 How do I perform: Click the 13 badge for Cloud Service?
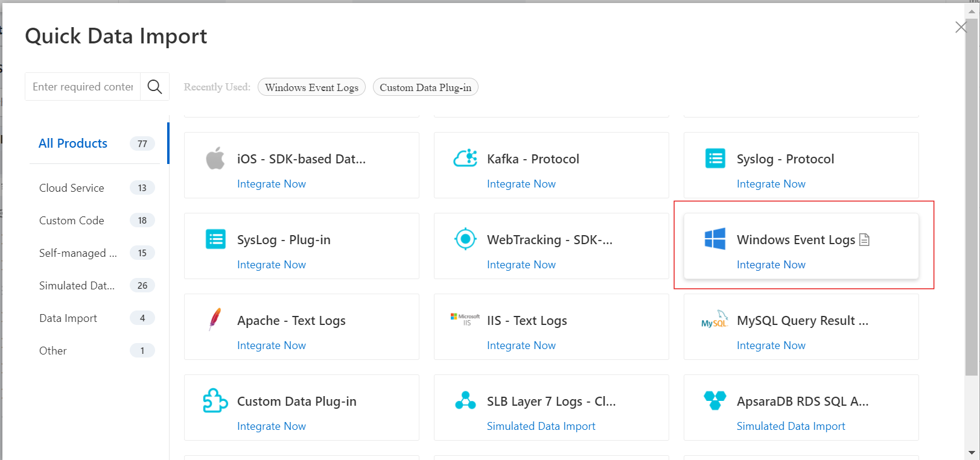142,188
